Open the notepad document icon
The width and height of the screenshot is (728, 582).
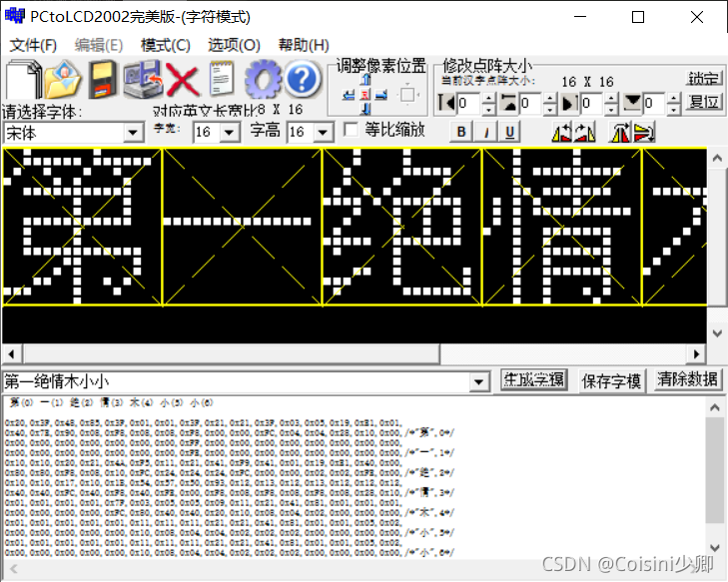222,79
